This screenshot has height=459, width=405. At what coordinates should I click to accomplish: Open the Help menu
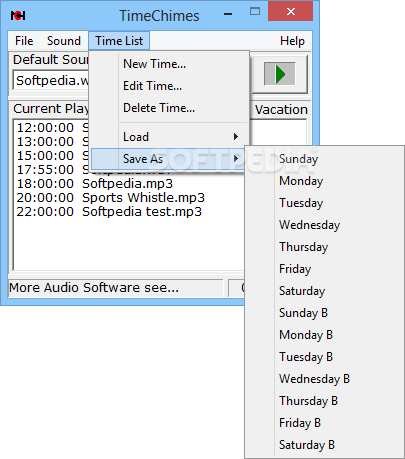(x=292, y=41)
